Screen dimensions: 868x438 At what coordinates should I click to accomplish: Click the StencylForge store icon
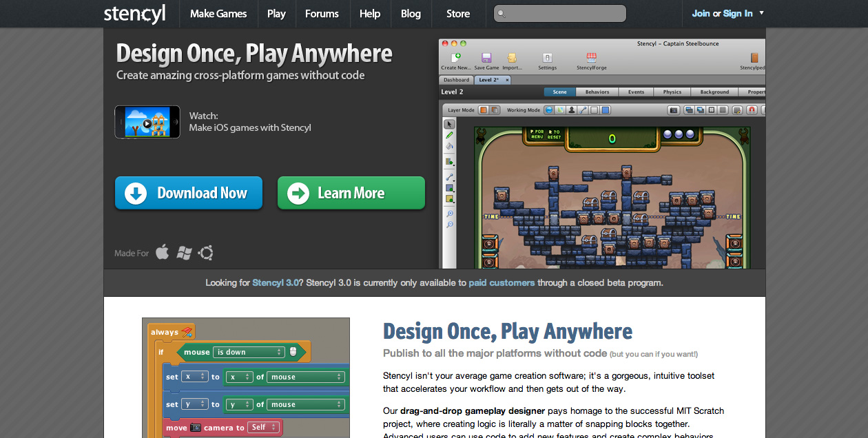tap(591, 58)
